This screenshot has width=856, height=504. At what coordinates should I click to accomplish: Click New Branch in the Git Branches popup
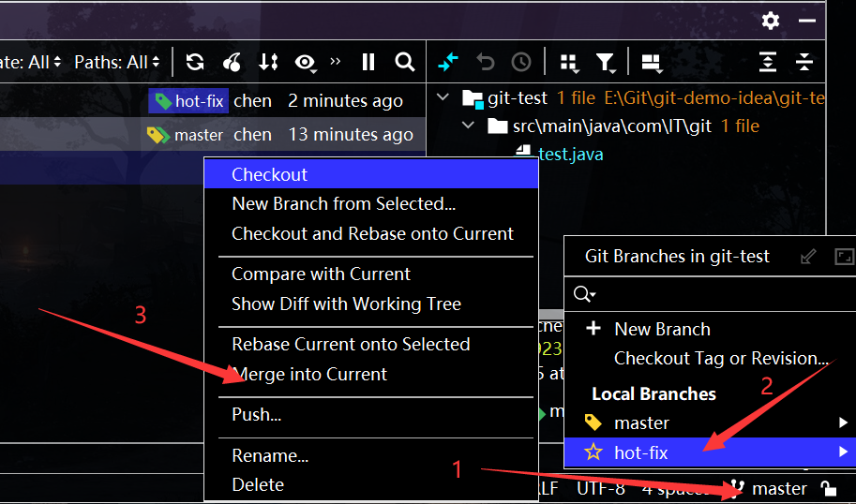pyautogui.click(x=710, y=329)
